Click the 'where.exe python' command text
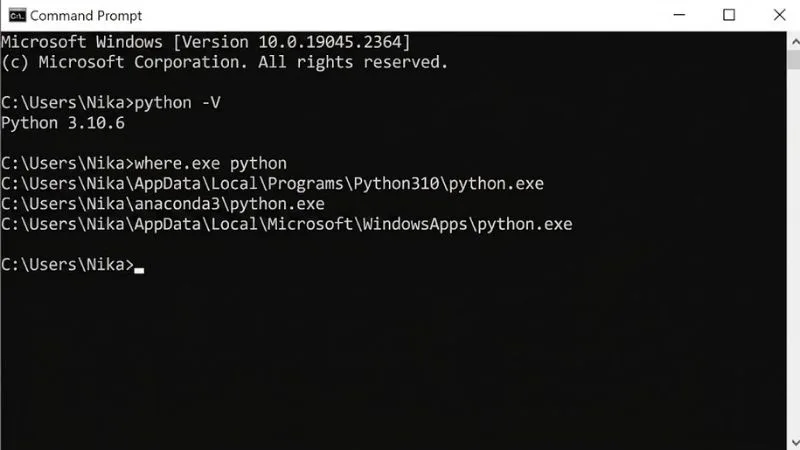Image resolution: width=800 pixels, height=450 pixels. pyautogui.click(x=210, y=163)
